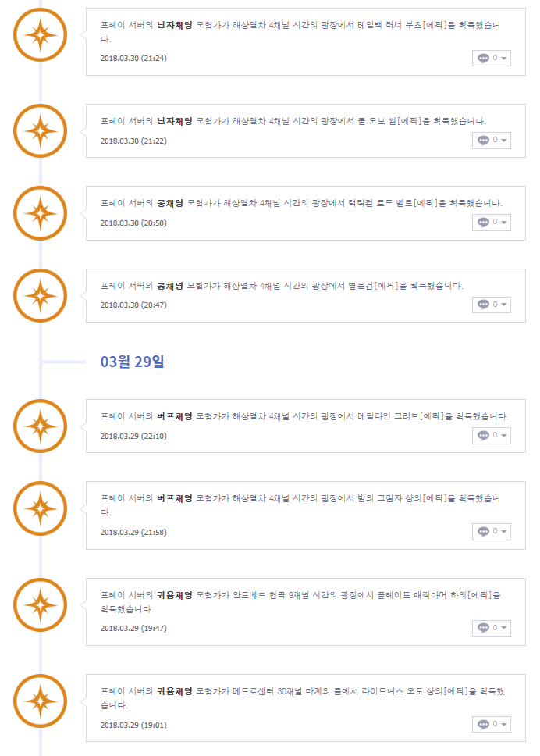Screen dimensions: 540x756
Task: Show comments for the 2018.03.29 21:58 entry
Action: tap(492, 532)
